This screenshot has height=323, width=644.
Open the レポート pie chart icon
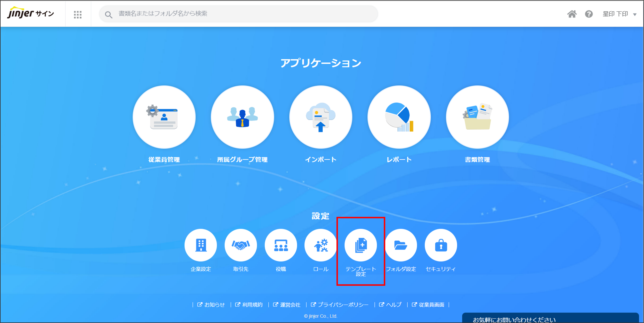pyautogui.click(x=399, y=117)
